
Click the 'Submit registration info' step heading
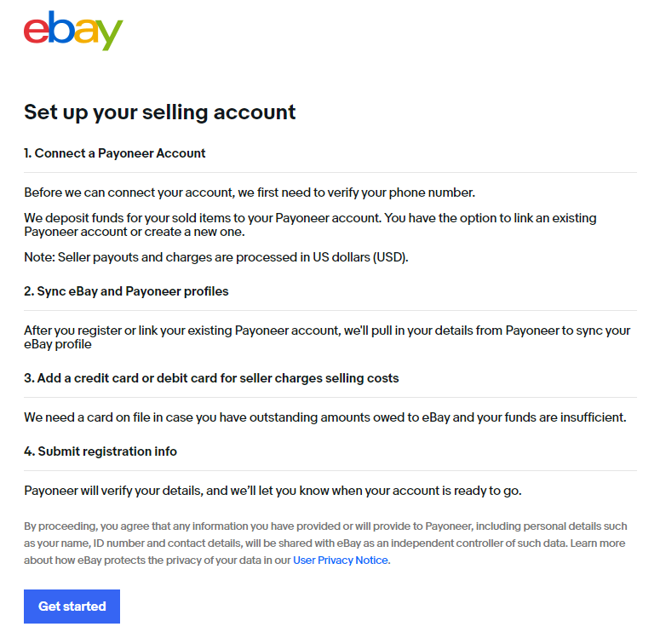click(x=100, y=451)
